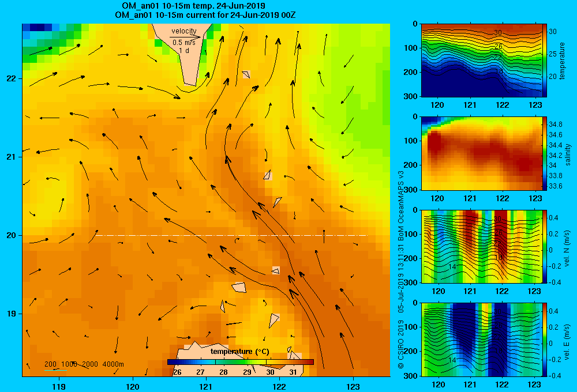Image resolution: width=577 pixels, height=392 pixels.
Task: Select the vel. E depth section plot
Action: 482,340
